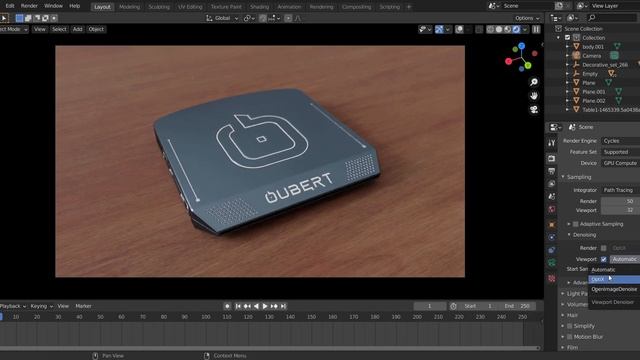640x360 pixels.
Task: Open the Options dropdown in viewport header
Action: [x=527, y=18]
